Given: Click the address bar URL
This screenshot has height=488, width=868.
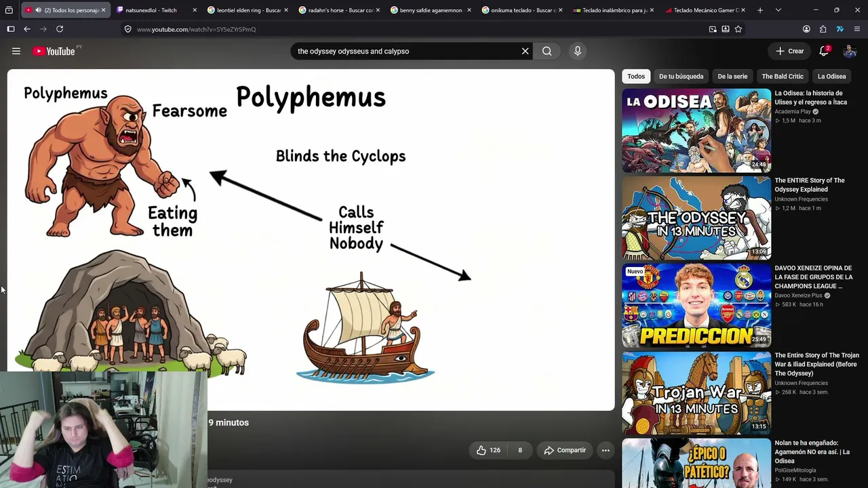Looking at the screenshot, I should click(x=196, y=29).
